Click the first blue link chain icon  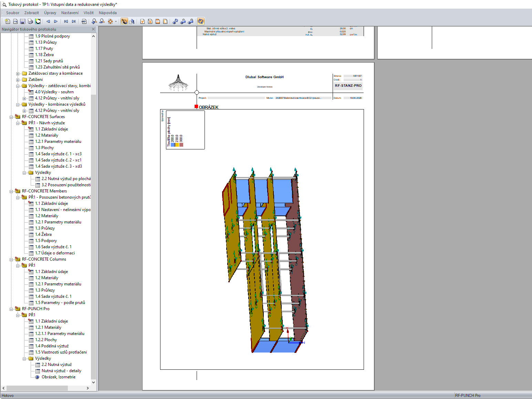(x=175, y=21)
